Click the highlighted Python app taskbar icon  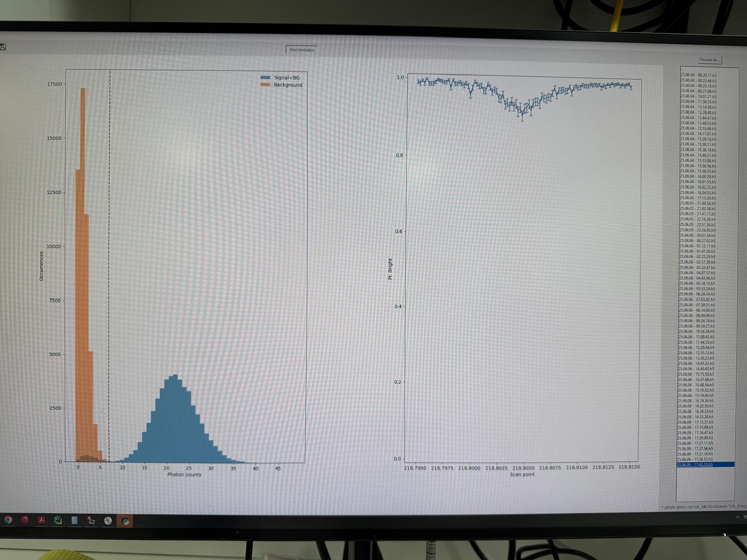tap(125, 521)
